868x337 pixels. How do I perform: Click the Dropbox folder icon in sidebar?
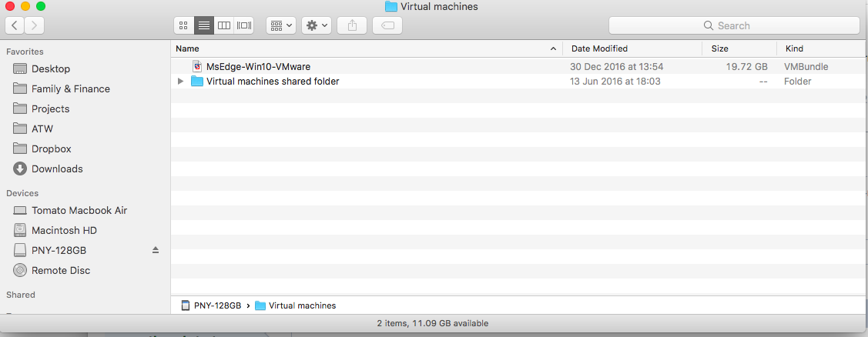20,148
